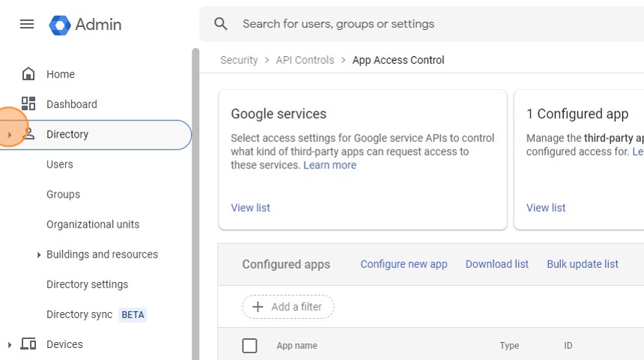The height and width of the screenshot is (360, 644).
Task: Expand the Devices section arrow
Action: [x=9, y=344]
